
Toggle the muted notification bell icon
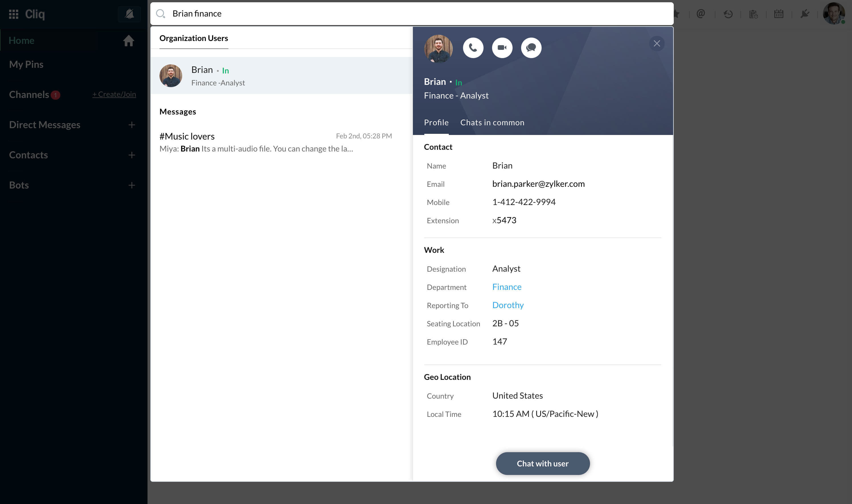[x=129, y=14]
